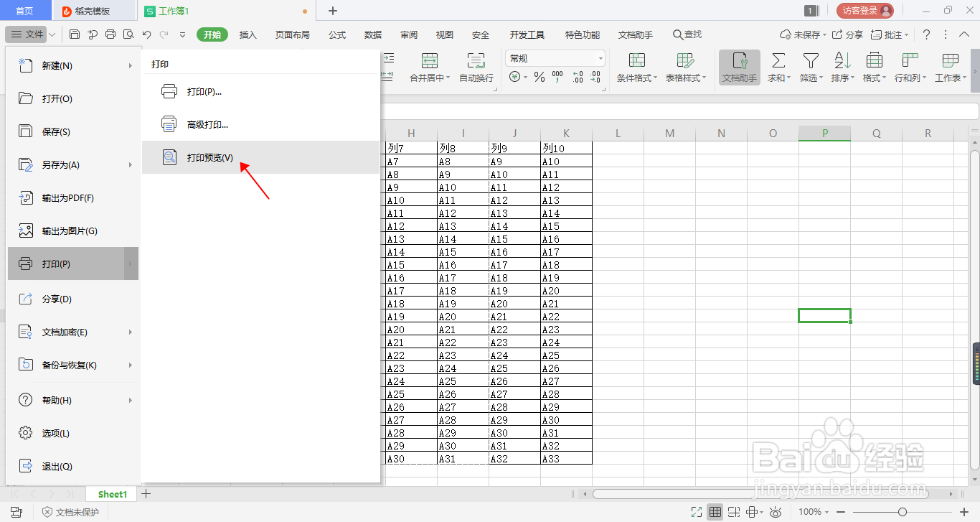Select Sheet1 worksheet tab
The height and width of the screenshot is (522, 980).
tap(113, 494)
